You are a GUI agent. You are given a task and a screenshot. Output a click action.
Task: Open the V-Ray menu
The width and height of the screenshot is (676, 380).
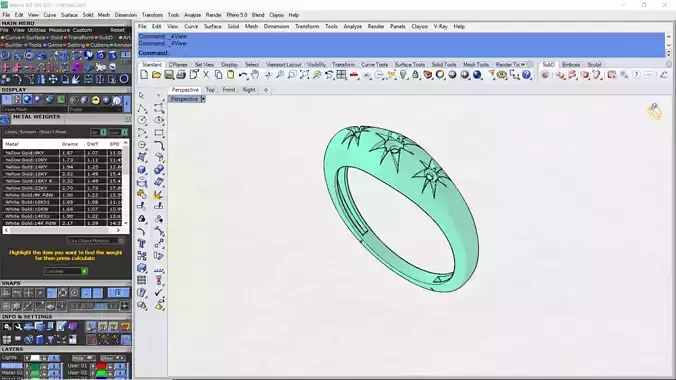pyautogui.click(x=440, y=26)
